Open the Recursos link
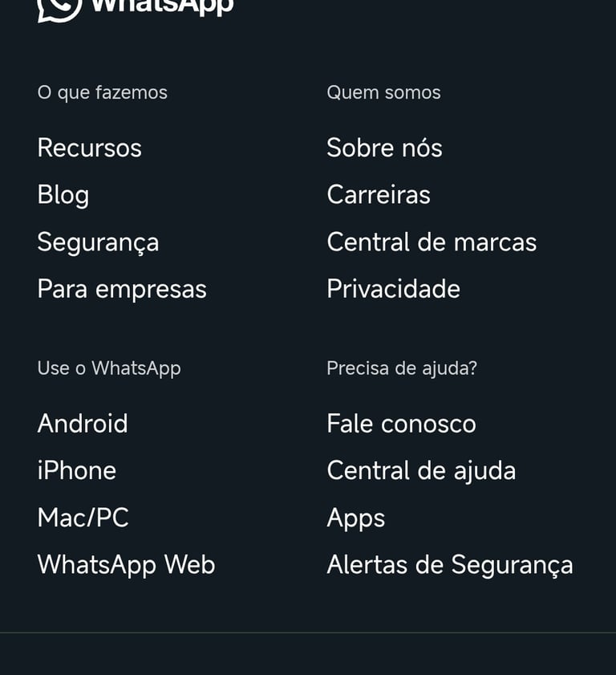Screen dimensions: 616x675 coord(89,148)
